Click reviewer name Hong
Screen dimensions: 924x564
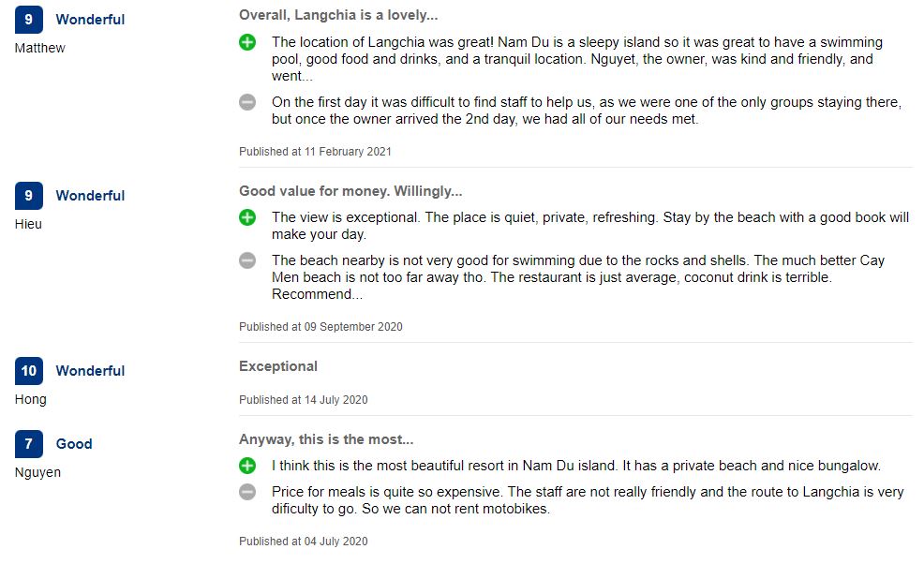[31, 399]
